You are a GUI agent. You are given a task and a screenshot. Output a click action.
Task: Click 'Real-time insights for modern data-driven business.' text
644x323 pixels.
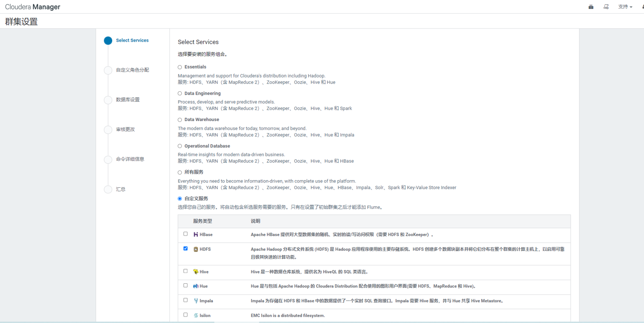point(231,155)
